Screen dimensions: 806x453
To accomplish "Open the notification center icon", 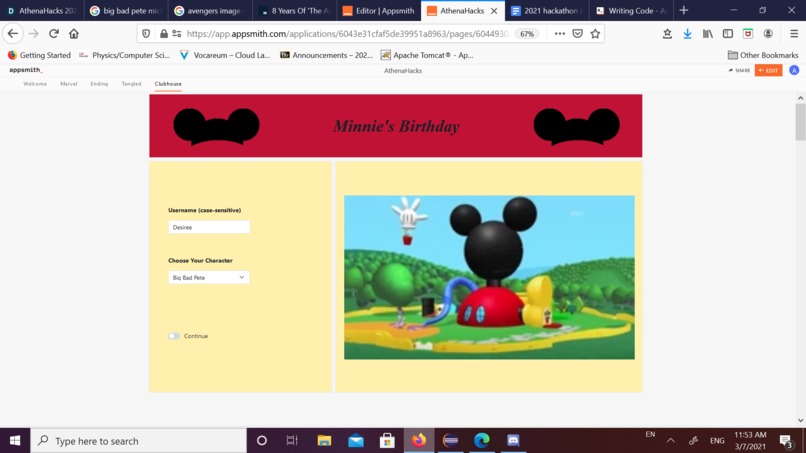I will (x=785, y=441).
